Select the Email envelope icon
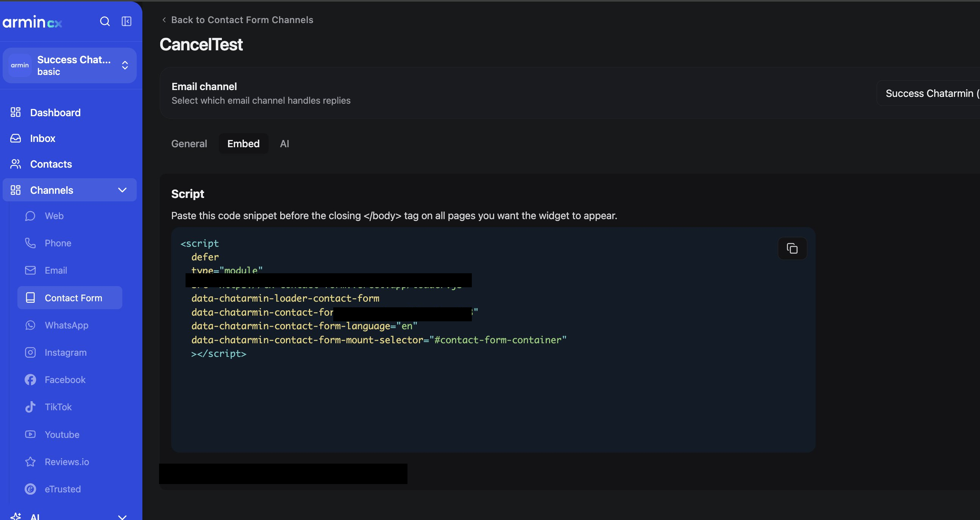This screenshot has width=980, height=520. 30,270
